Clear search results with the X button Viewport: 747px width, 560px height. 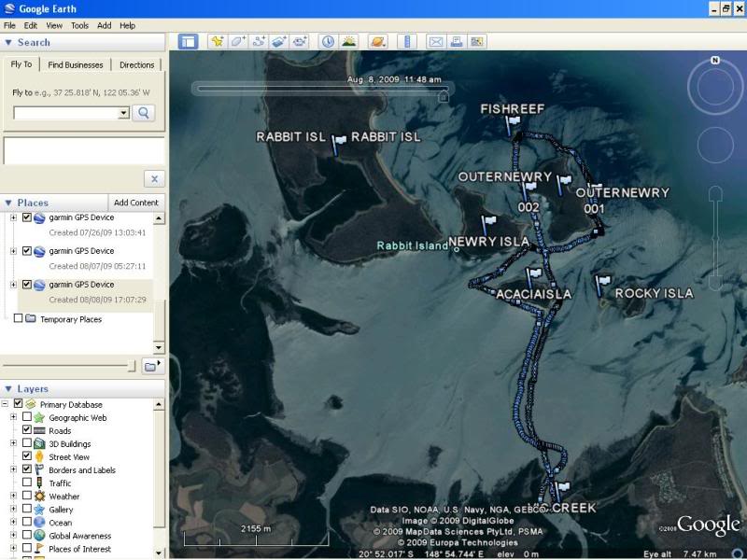coord(154,179)
